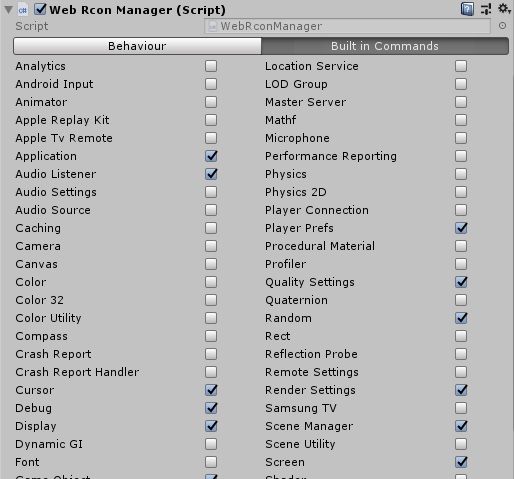Open the component gear settings menu
Image resolution: width=514 pixels, height=479 pixels.
504,9
